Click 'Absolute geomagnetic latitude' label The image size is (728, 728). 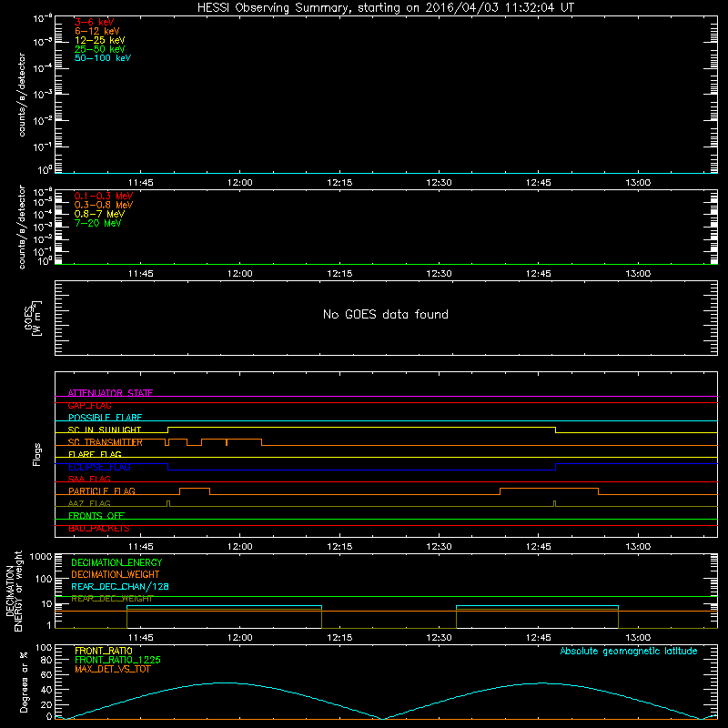[629, 651]
